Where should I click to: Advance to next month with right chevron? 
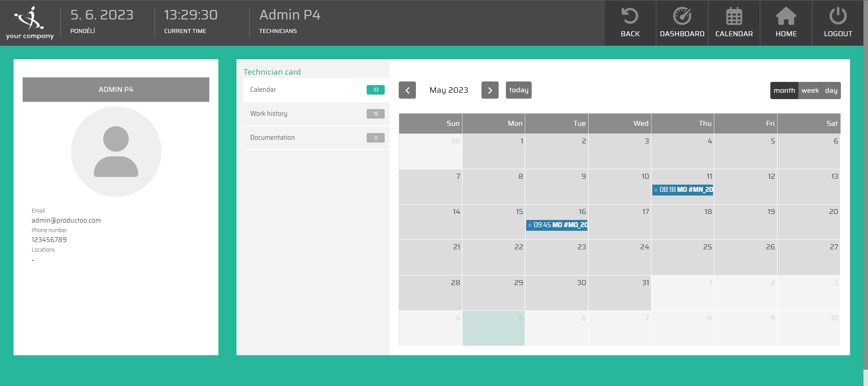pyautogui.click(x=490, y=91)
